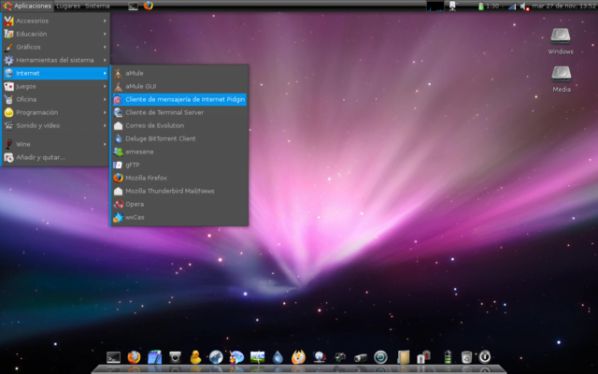Open the Sistema menu
This screenshot has height=374, width=598.
pos(97,6)
